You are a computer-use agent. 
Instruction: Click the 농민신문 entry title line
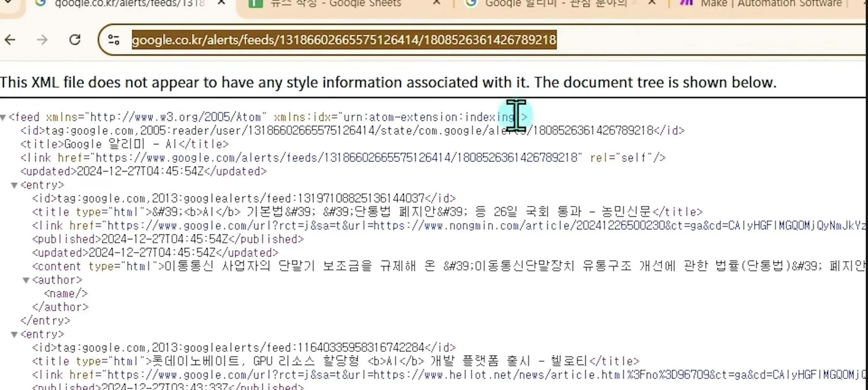(367, 212)
